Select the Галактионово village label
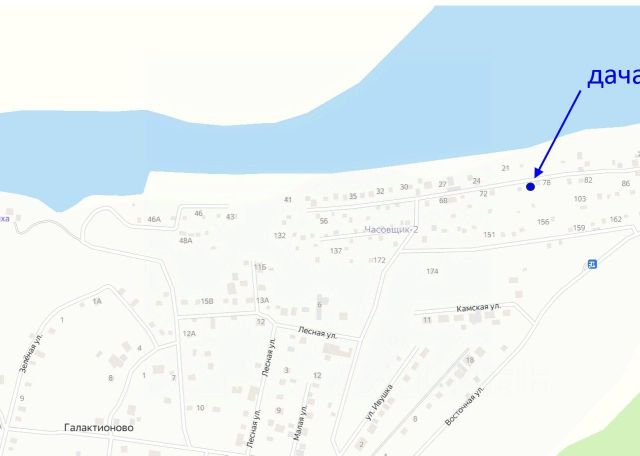The height and width of the screenshot is (456, 640). pos(99,427)
